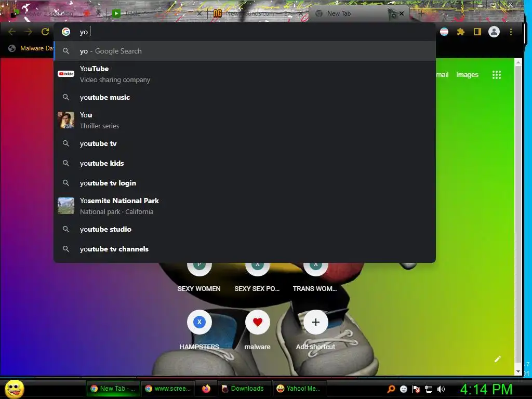The height and width of the screenshot is (399, 532).
Task: Click the 4:14 PM taskbar clock
Action: 486,389
